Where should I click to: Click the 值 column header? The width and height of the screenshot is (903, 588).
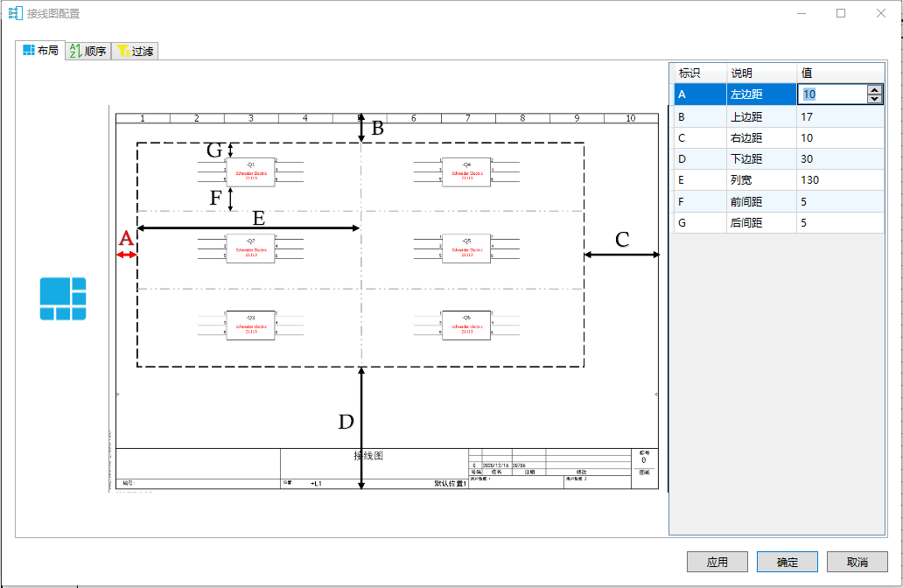point(840,73)
